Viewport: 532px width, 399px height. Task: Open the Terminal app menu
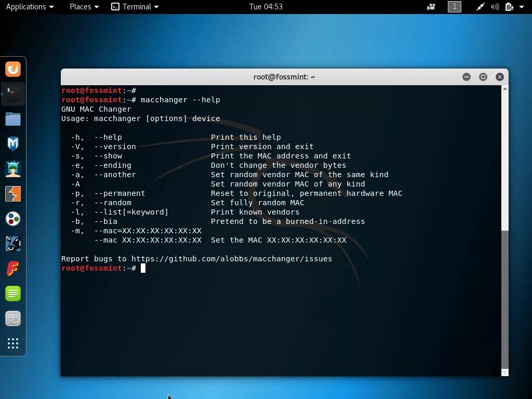(x=135, y=7)
